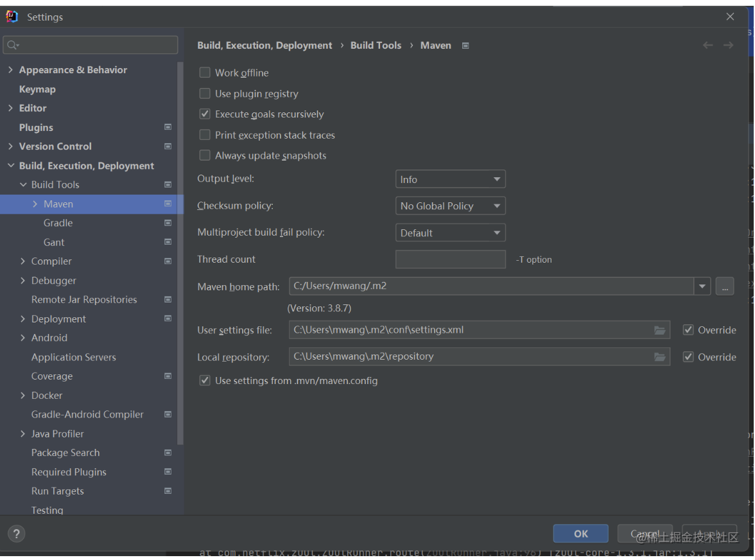Enable Print exception stack traces

pos(205,135)
